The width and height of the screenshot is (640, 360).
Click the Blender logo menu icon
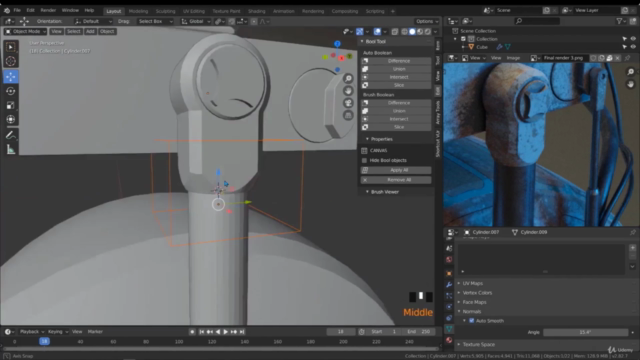[x=7, y=10]
